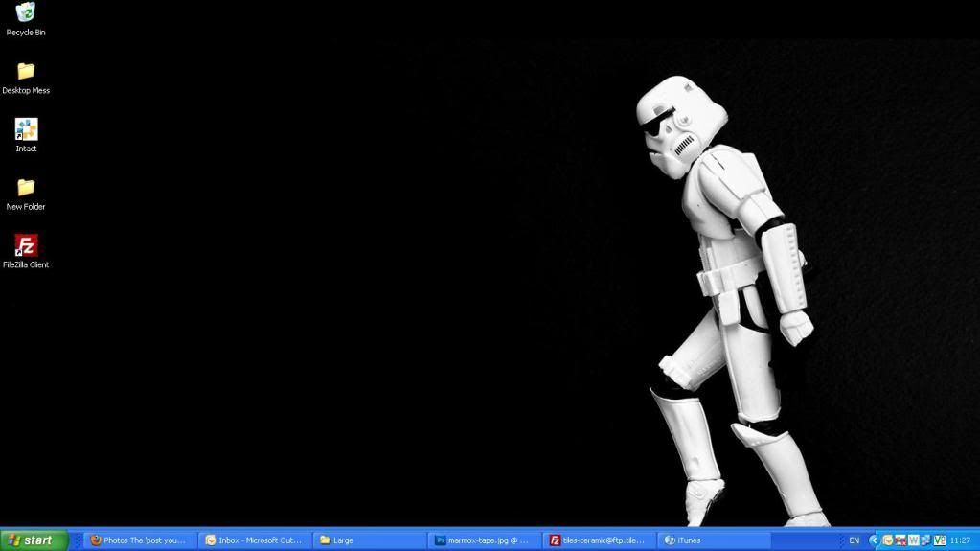Viewport: 980px width, 551px height.
Task: Open the EN language bar indicator
Action: [854, 540]
